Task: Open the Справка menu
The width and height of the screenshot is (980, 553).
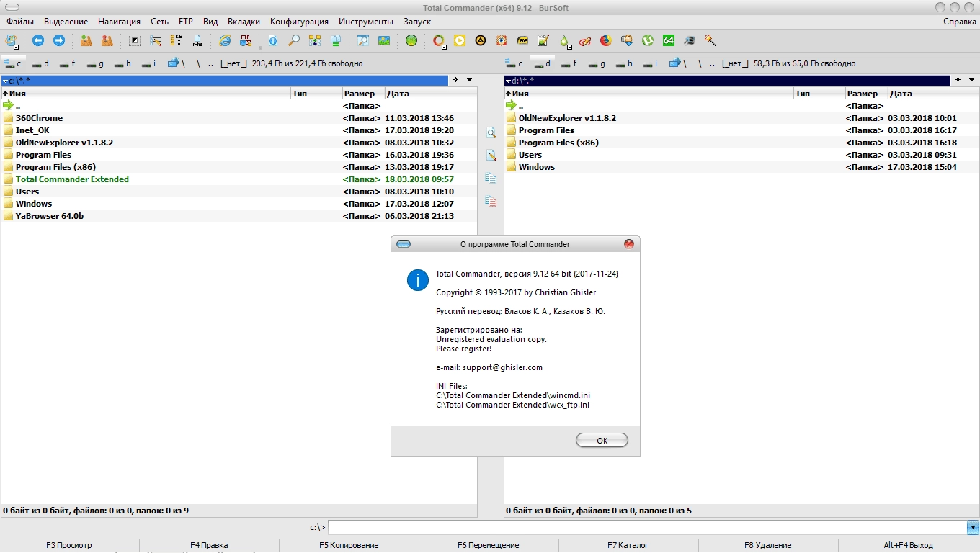Action: point(960,22)
